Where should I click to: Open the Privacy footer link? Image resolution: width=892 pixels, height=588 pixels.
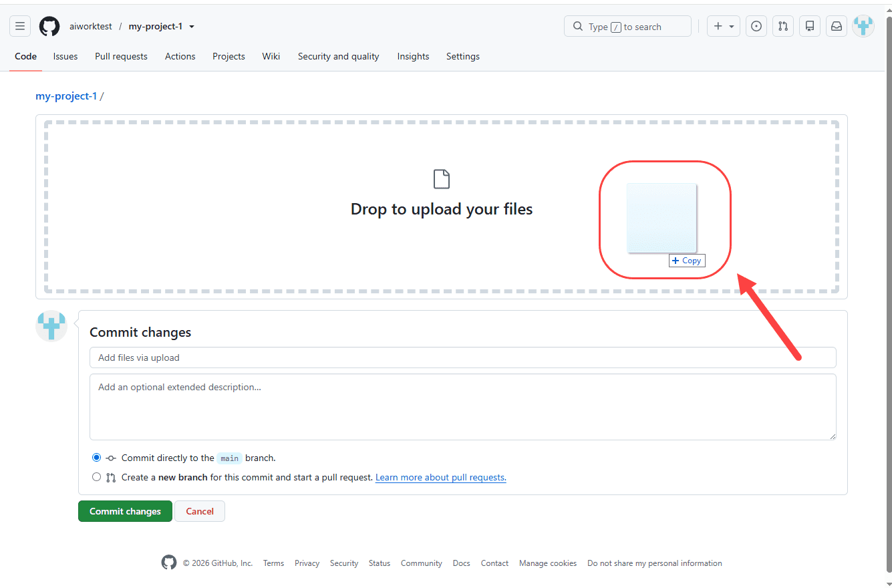point(307,563)
